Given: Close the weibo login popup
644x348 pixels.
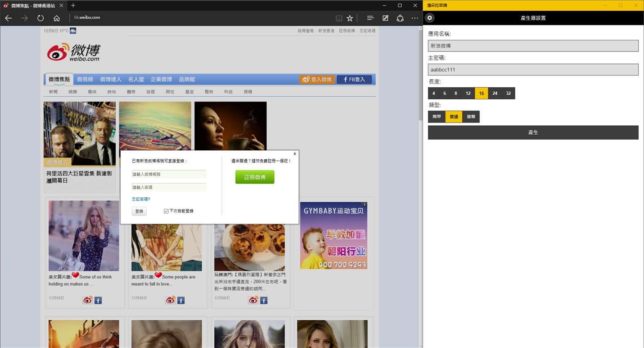Looking at the screenshot, I should coord(294,154).
